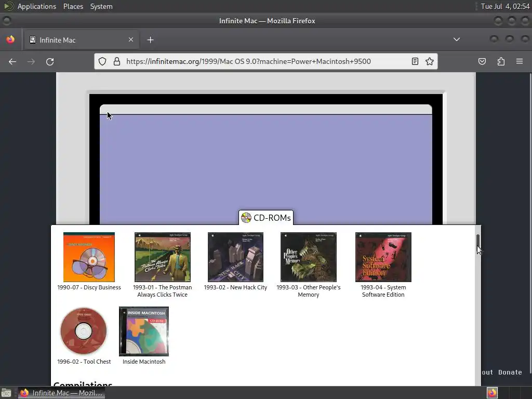This screenshot has width=532, height=399.
Task: Switch to Infinite Mac taskbar entry
Action: pos(61,393)
